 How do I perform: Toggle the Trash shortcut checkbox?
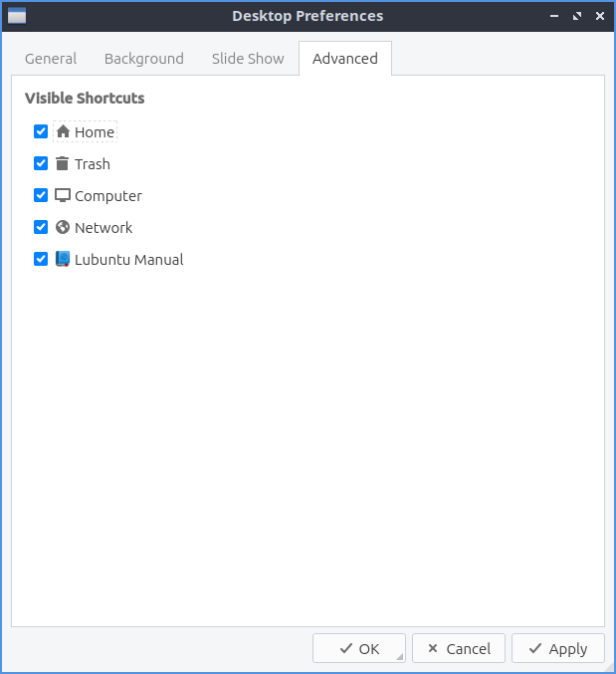(41, 164)
